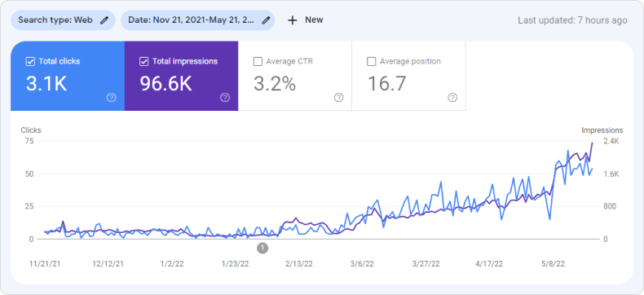The height and width of the screenshot is (295, 644).
Task: Click the 1.6K impressions axis value
Action: (611, 174)
